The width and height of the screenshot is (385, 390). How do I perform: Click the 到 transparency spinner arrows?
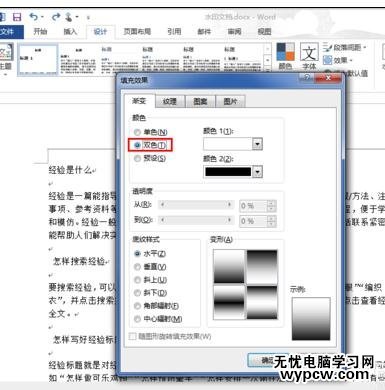(x=271, y=221)
